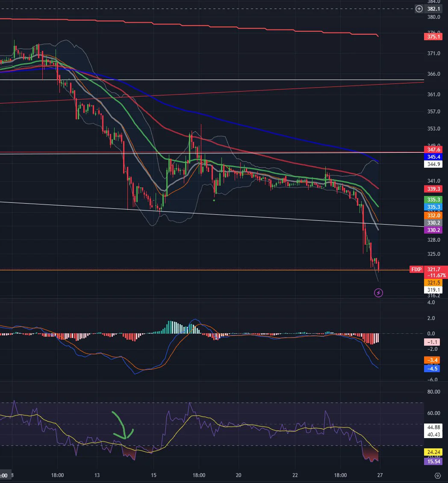
Task: Select the purple 15.54 RSI value label
Action: 433,462
